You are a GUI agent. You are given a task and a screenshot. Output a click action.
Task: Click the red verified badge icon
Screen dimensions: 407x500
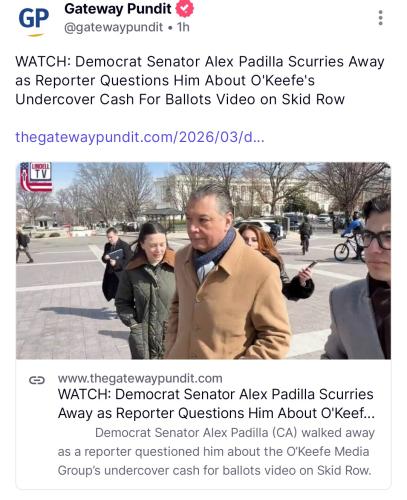(184, 9)
